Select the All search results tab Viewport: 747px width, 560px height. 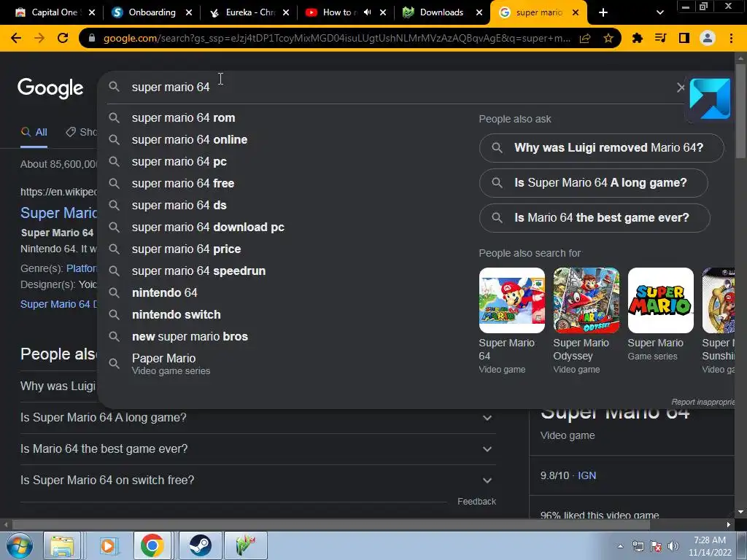(34, 133)
